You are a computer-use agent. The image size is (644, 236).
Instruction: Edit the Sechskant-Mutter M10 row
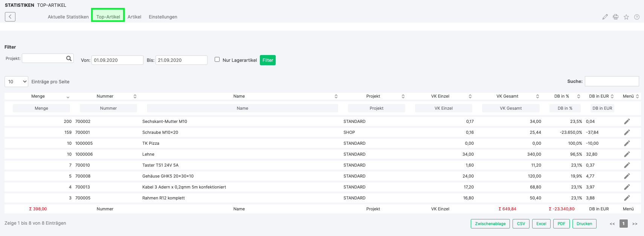point(627,121)
